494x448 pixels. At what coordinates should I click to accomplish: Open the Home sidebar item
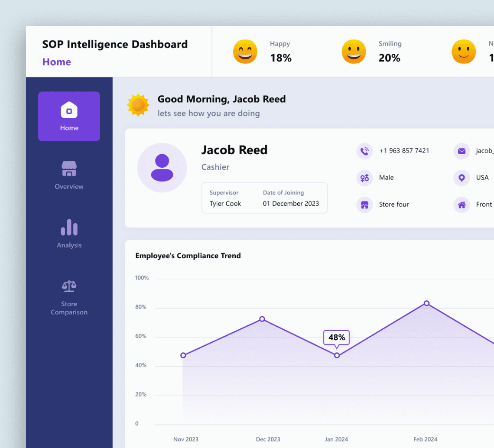coord(69,117)
